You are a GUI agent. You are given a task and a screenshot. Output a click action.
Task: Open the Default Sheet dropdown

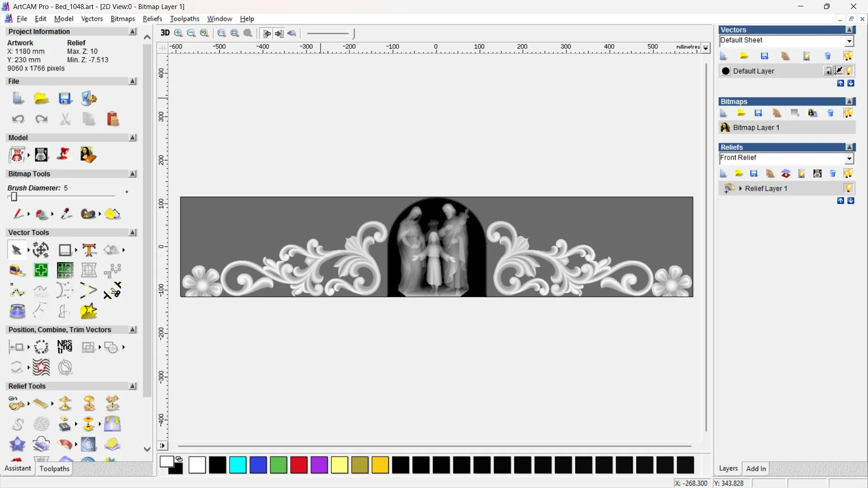coord(849,41)
